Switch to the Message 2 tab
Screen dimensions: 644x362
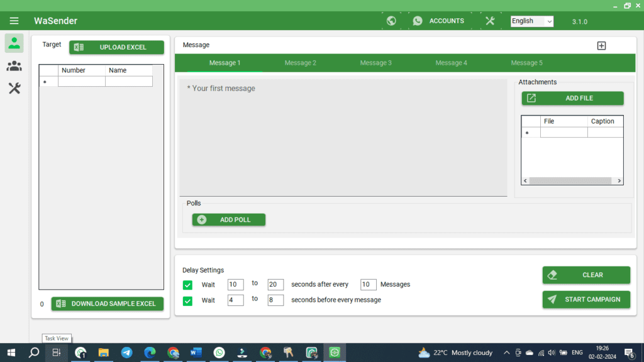coord(300,63)
